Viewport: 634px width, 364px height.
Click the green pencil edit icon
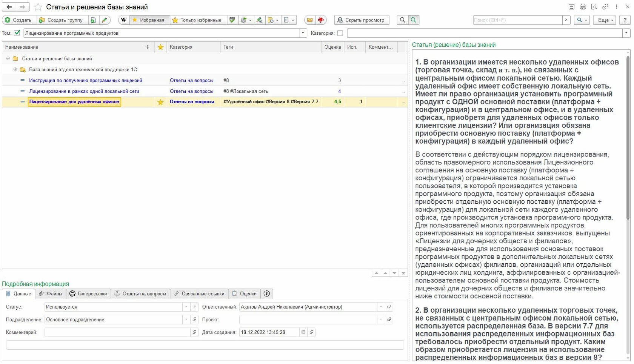click(105, 20)
